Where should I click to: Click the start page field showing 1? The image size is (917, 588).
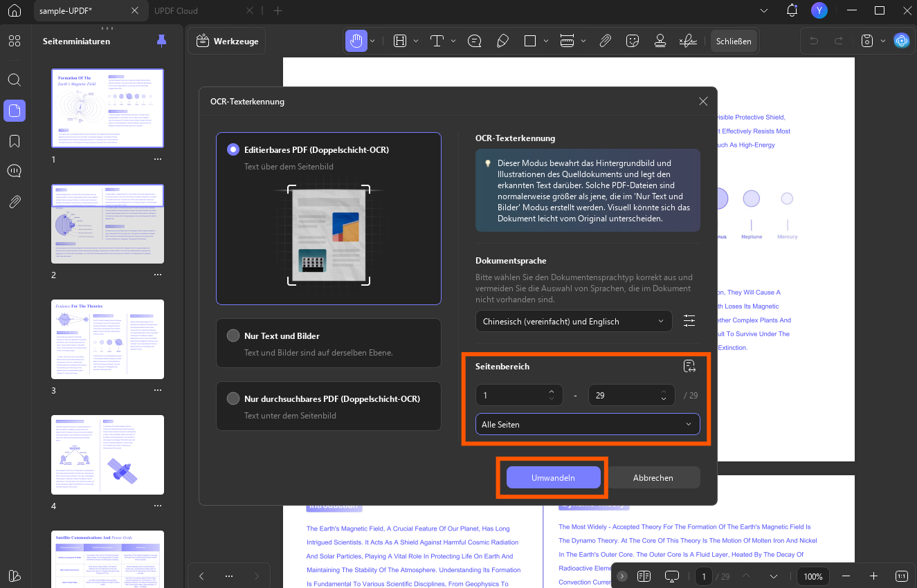point(519,395)
